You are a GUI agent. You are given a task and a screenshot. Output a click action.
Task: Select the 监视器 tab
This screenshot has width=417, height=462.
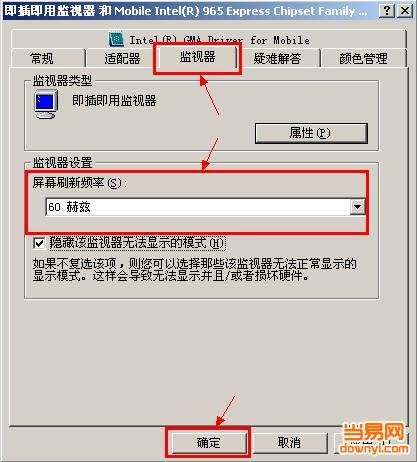(x=198, y=57)
